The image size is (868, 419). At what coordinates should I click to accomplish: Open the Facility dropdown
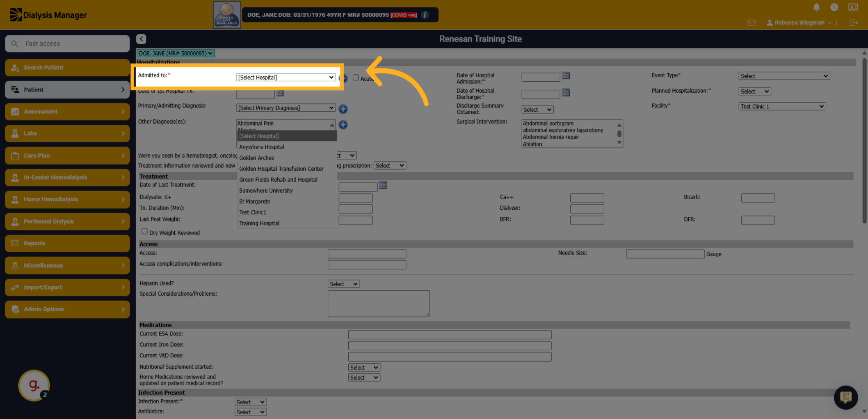tap(782, 106)
